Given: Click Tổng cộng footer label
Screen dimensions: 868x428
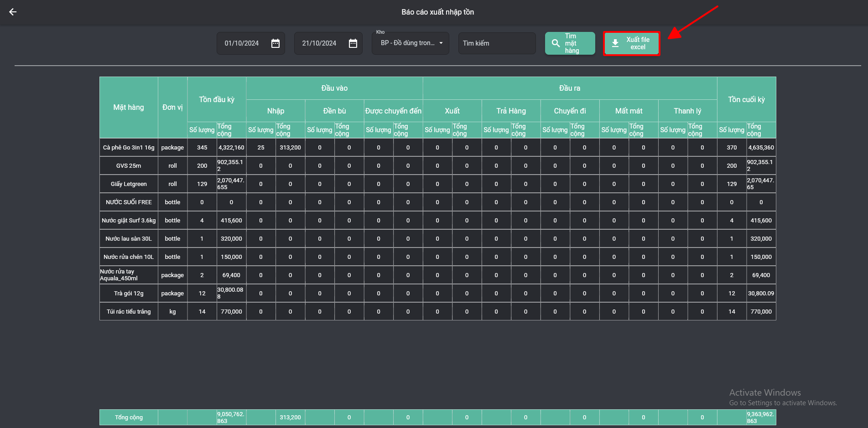Looking at the screenshot, I should pyautogui.click(x=129, y=418).
